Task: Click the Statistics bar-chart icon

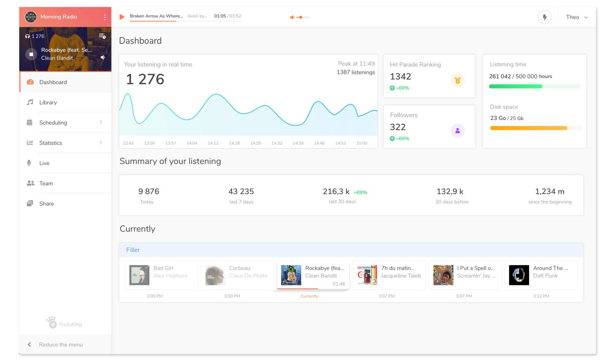Action: pos(30,143)
